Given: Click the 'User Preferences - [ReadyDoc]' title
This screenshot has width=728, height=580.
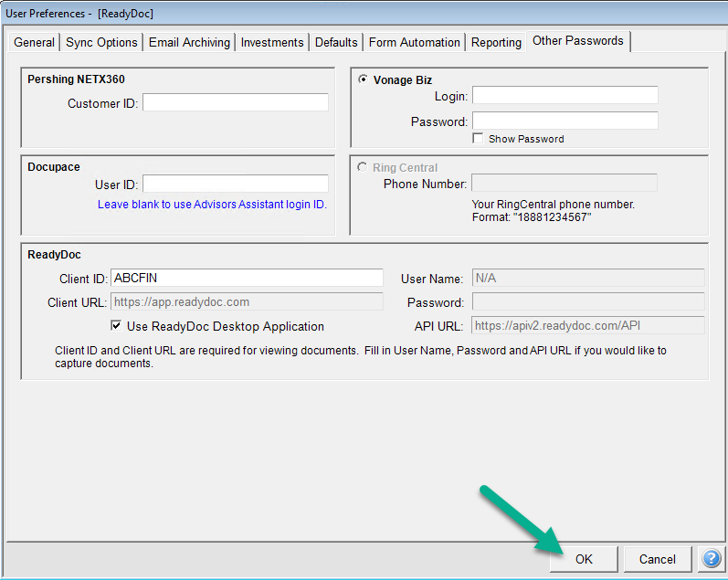Looking at the screenshot, I should point(79,14).
